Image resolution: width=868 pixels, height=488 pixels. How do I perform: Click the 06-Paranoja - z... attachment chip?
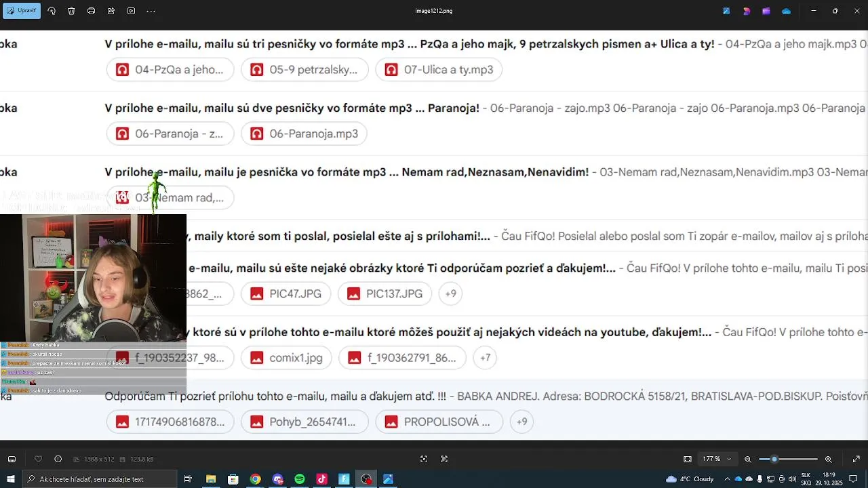click(170, 134)
